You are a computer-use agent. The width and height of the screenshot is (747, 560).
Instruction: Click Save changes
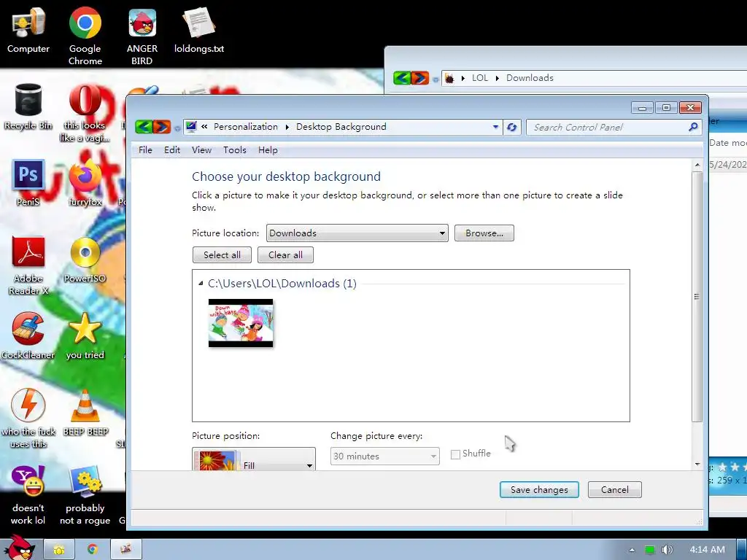coord(539,489)
